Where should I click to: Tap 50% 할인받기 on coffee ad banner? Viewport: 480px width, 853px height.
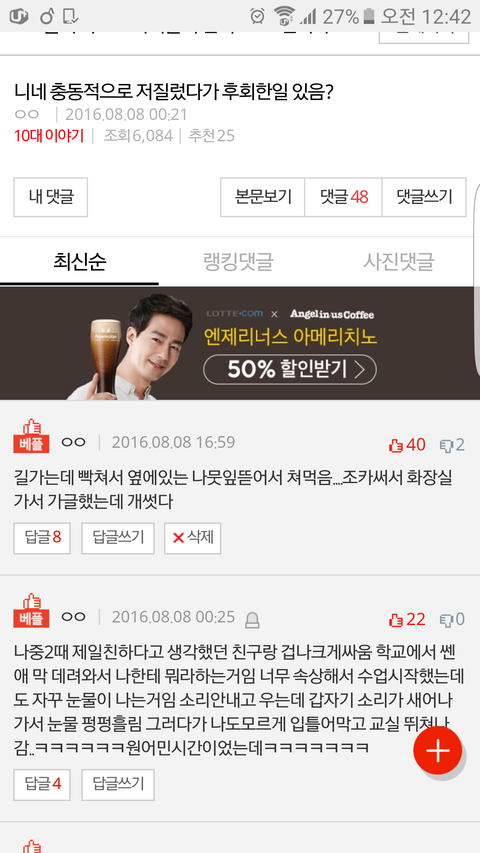click(x=290, y=369)
